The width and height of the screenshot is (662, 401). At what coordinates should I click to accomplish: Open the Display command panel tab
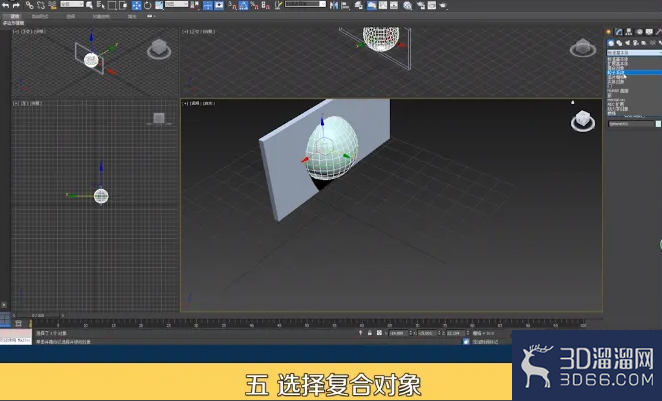(649, 32)
